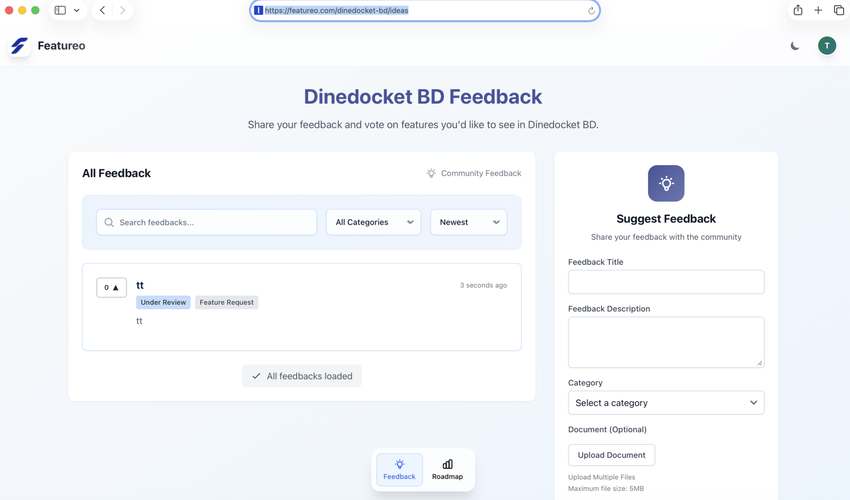Upvote the 'tt' feedback item
850x500 pixels.
click(x=111, y=287)
